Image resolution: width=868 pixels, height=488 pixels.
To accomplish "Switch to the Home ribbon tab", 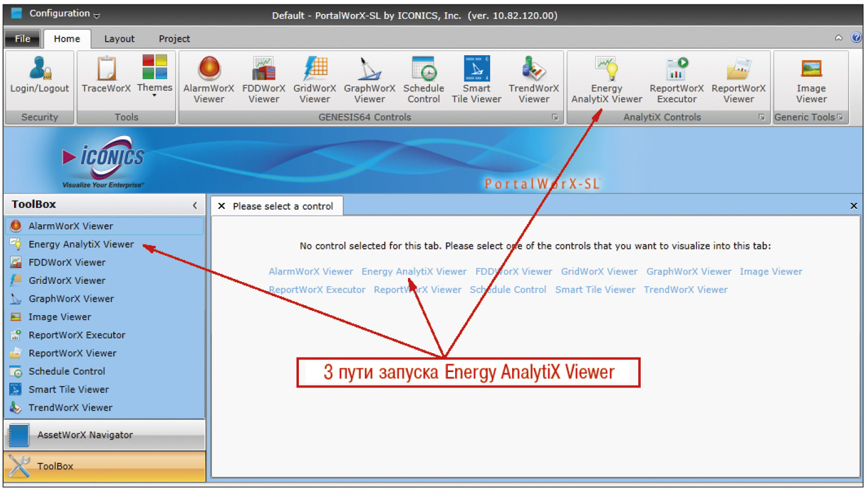I will (x=67, y=39).
